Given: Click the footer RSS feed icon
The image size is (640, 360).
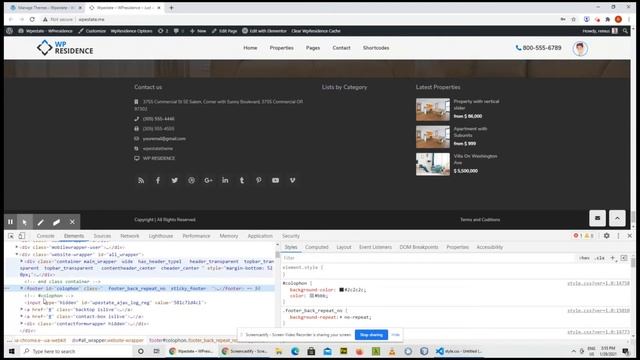Looking at the screenshot, I should click(141, 180).
